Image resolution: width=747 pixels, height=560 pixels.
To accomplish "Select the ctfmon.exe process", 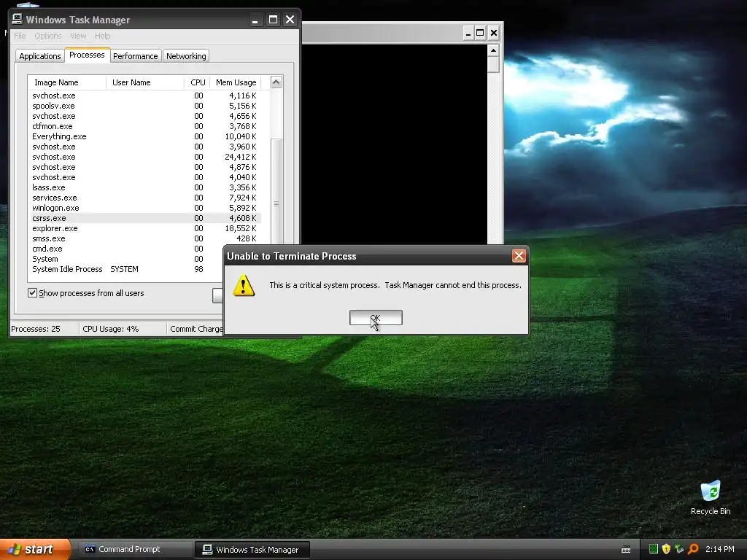I will click(x=144, y=126).
